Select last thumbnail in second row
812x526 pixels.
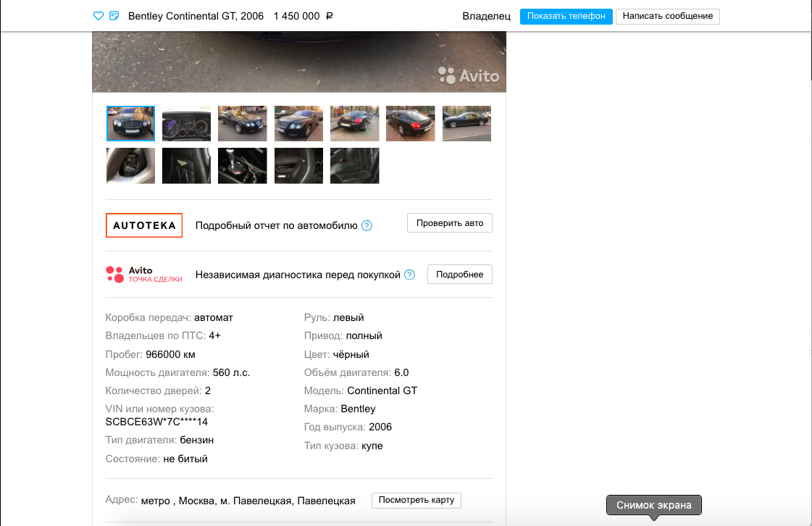point(355,166)
